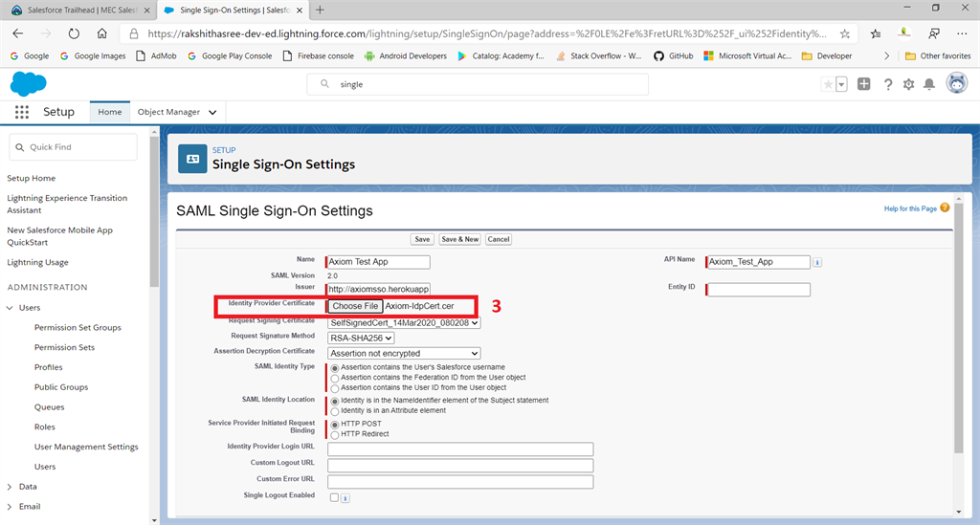Open Request Signature Method dropdown
Screen dimensions: 980x525
(361, 338)
